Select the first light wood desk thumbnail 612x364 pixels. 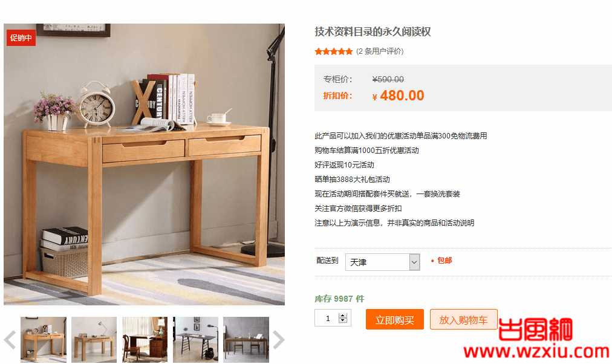point(44,339)
